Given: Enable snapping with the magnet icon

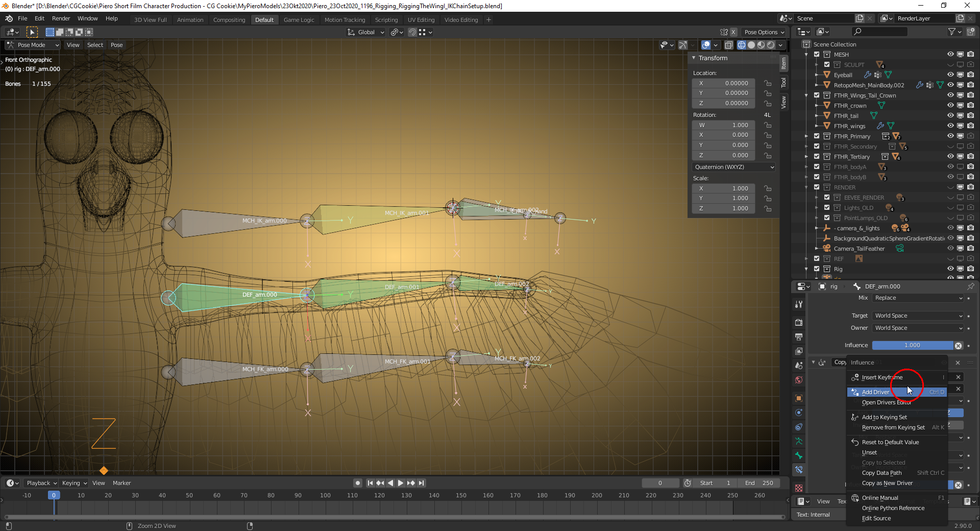Looking at the screenshot, I should (412, 32).
